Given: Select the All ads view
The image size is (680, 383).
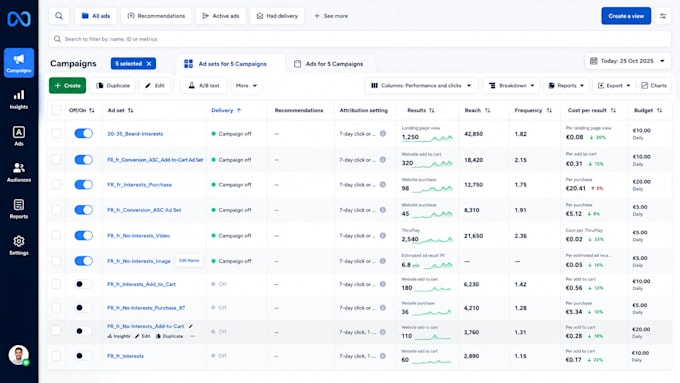Looking at the screenshot, I should coord(96,16).
